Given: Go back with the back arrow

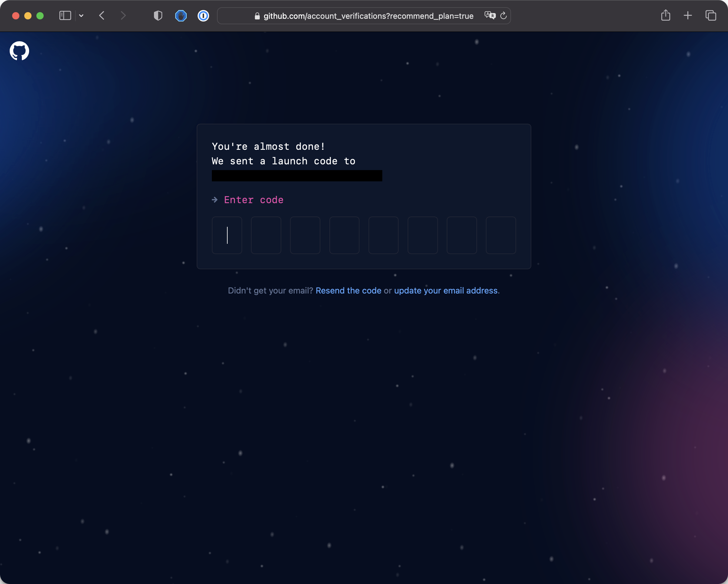Looking at the screenshot, I should pyautogui.click(x=102, y=15).
